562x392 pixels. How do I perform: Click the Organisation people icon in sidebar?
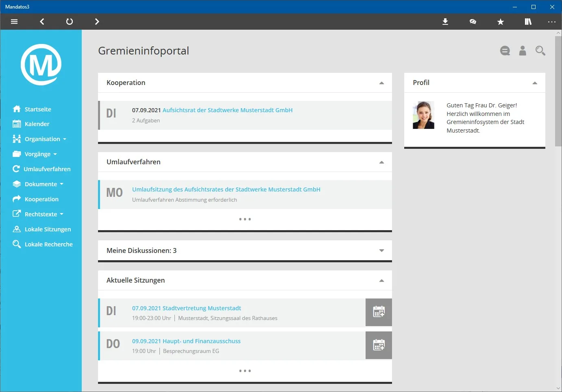(17, 139)
